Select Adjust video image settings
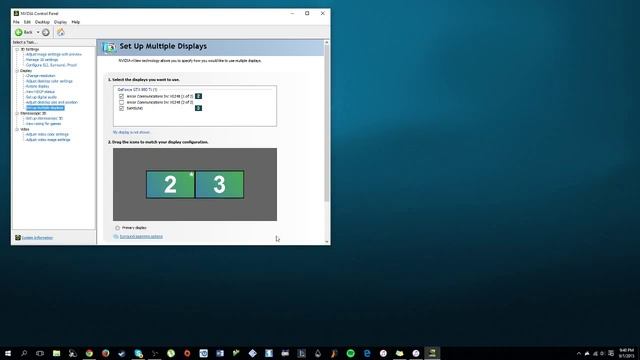 [x=48, y=140]
